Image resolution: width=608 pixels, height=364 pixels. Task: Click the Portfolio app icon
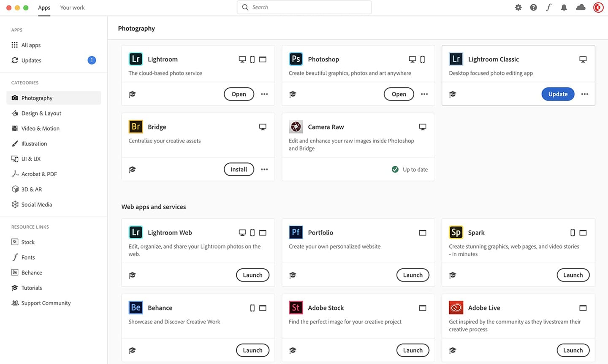click(x=296, y=232)
